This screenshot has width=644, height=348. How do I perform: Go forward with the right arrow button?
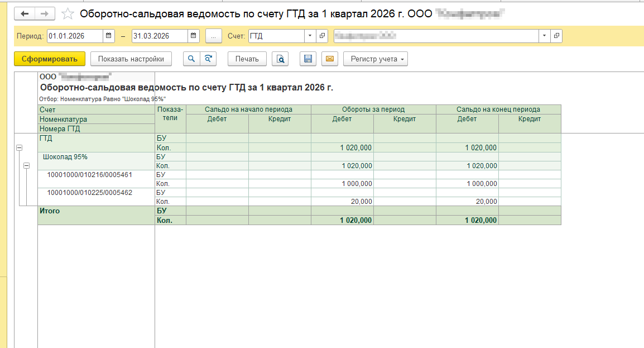pyautogui.click(x=45, y=13)
